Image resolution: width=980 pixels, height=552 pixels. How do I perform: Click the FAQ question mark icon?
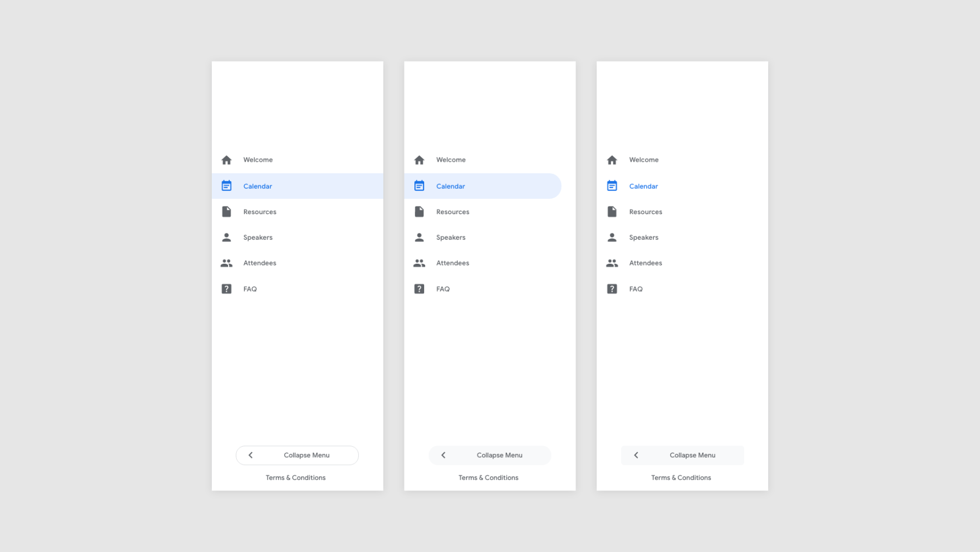pos(226,289)
